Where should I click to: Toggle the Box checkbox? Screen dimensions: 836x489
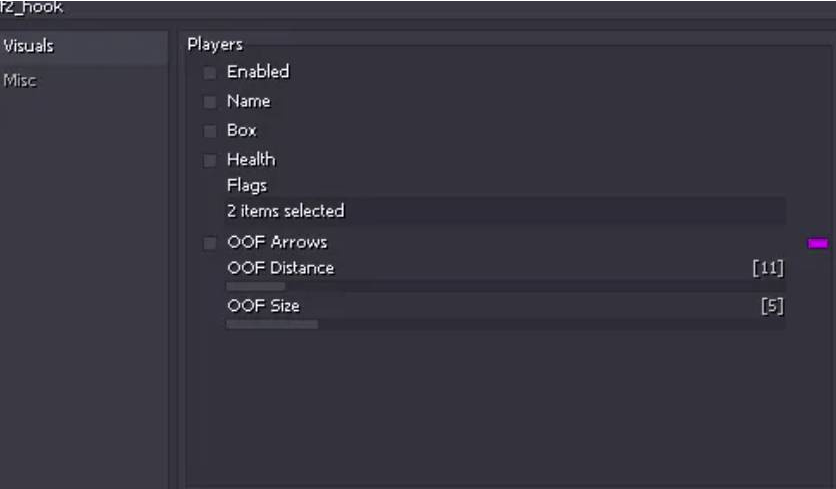click(x=210, y=130)
